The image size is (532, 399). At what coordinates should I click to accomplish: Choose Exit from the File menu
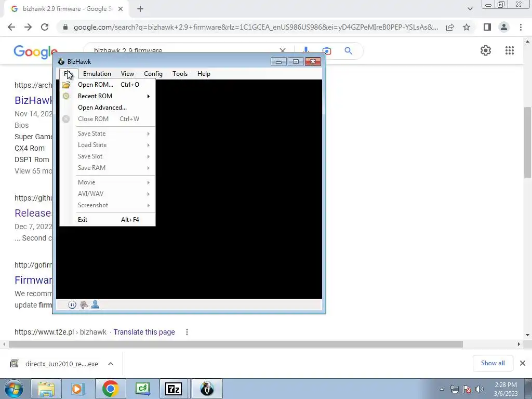coord(108,220)
